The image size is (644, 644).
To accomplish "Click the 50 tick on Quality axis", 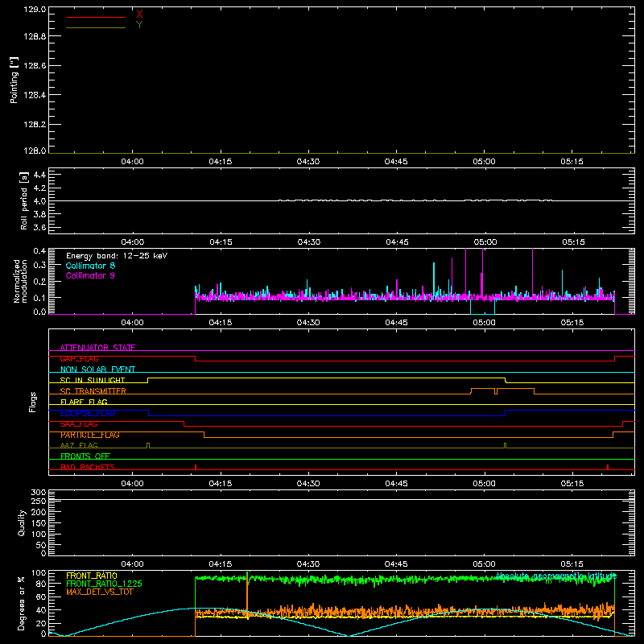I will [41, 545].
